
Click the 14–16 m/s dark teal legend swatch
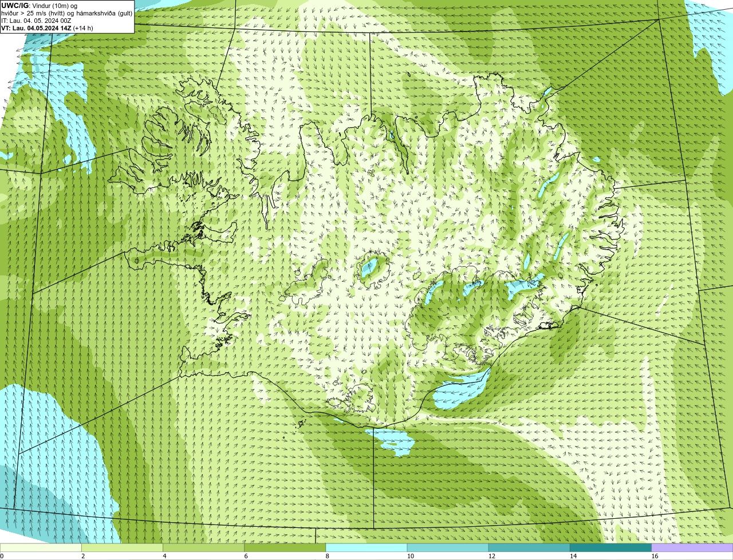pos(610,548)
